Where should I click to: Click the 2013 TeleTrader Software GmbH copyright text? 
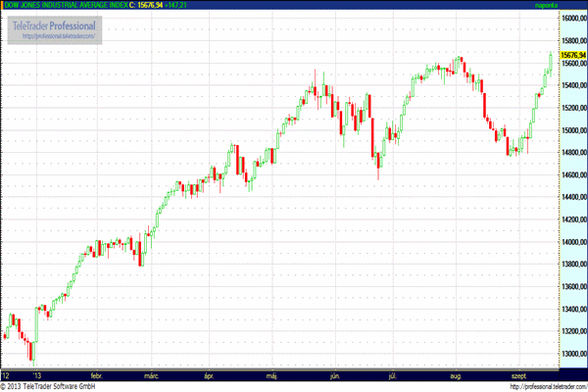49,386
